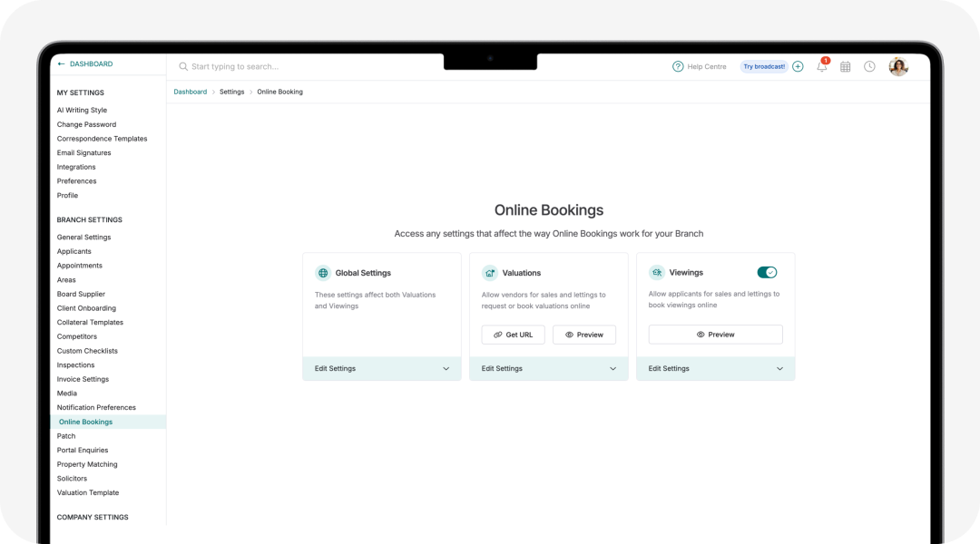The width and height of the screenshot is (980, 544).
Task: Open Client Onboarding in sidebar
Action: tap(86, 308)
